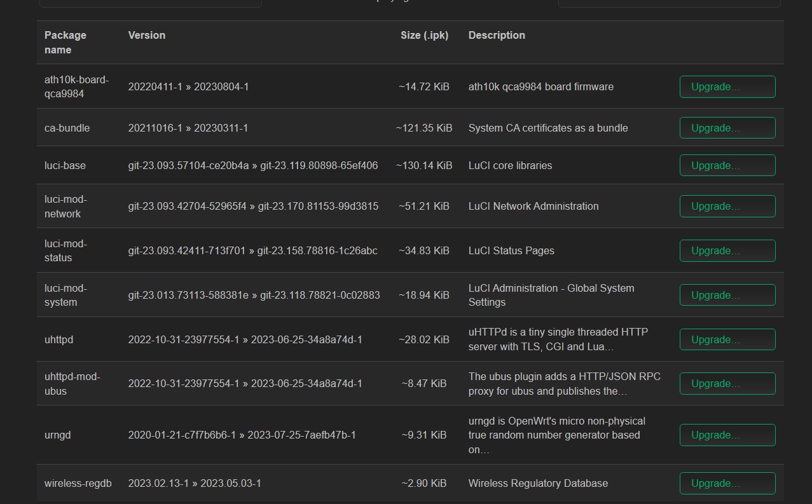The image size is (812, 504).
Task: Click the Size (.ipk) column header
Action: pyautogui.click(x=424, y=35)
